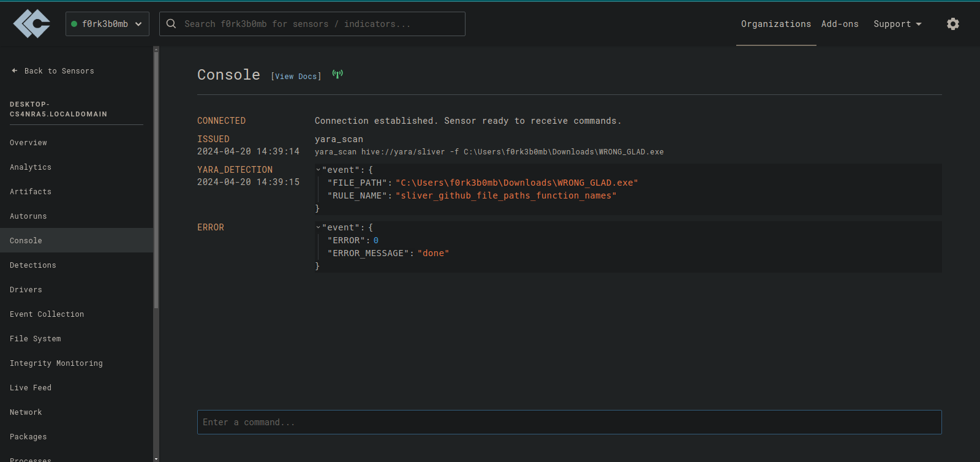Screen dimensions: 980x462
Task: Click the ERROR event label
Action: tap(211, 227)
